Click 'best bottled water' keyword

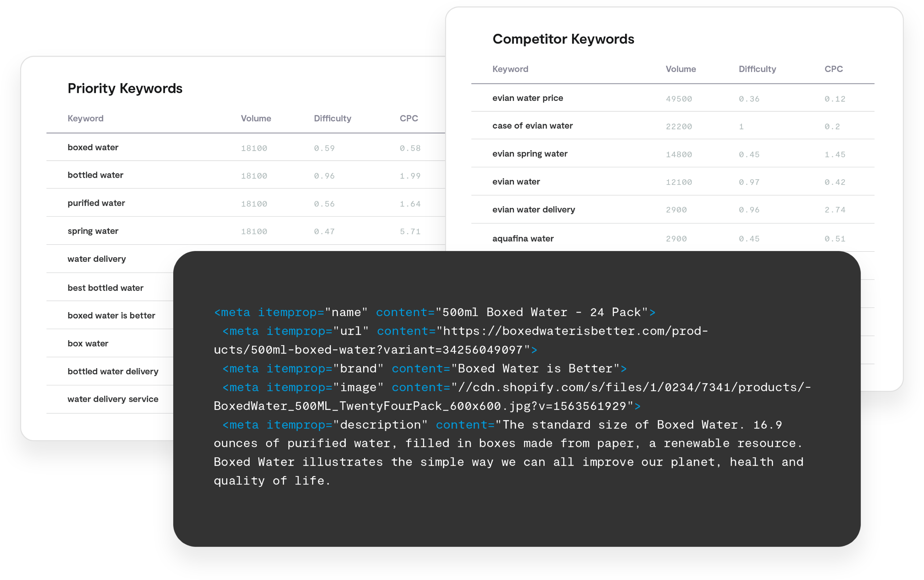(x=105, y=288)
